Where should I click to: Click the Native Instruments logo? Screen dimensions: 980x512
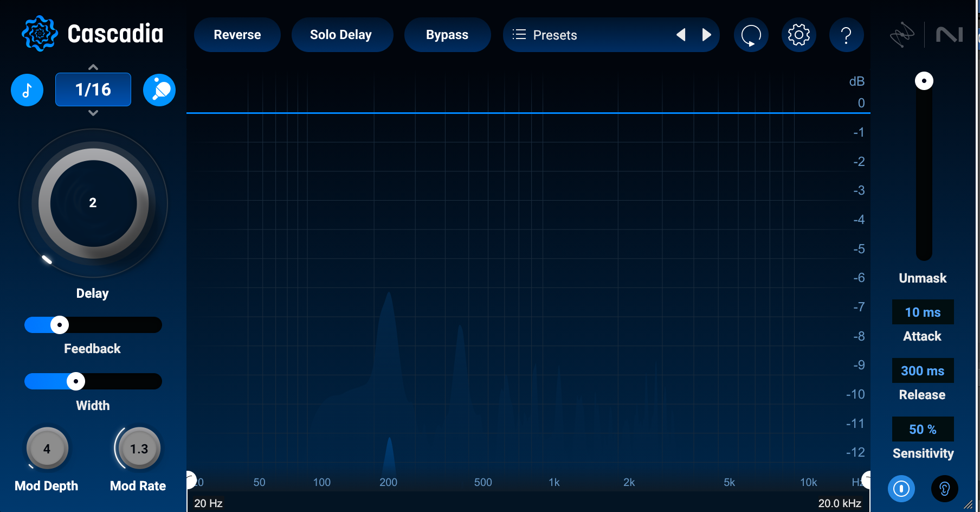(x=950, y=35)
